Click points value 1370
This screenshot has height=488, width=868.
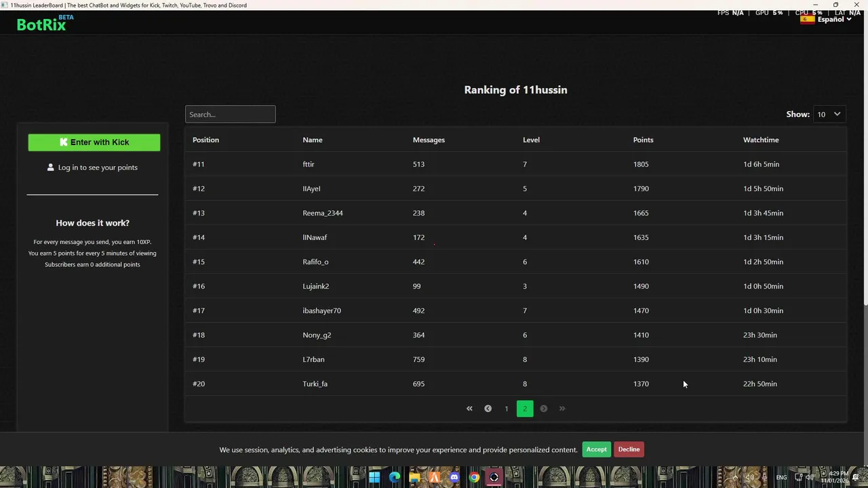click(641, 384)
